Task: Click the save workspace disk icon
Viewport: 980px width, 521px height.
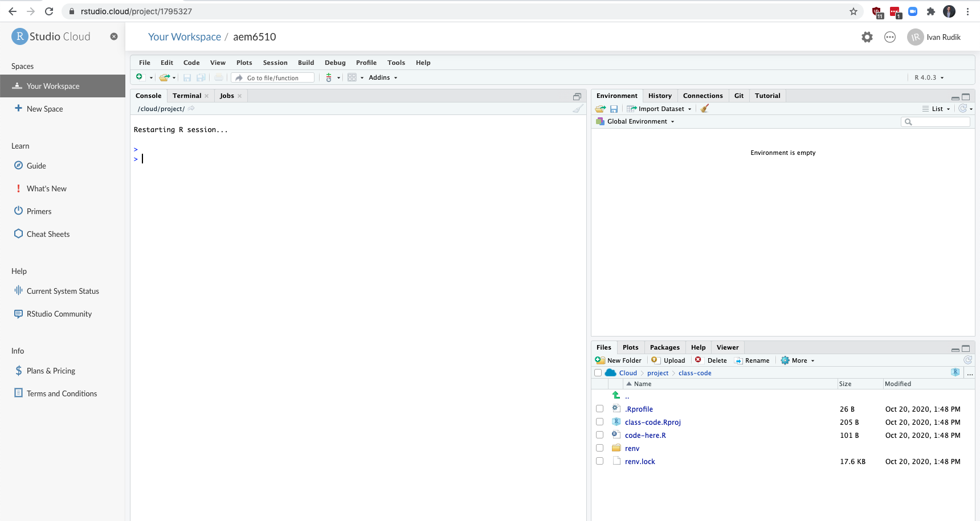Action: coord(614,109)
